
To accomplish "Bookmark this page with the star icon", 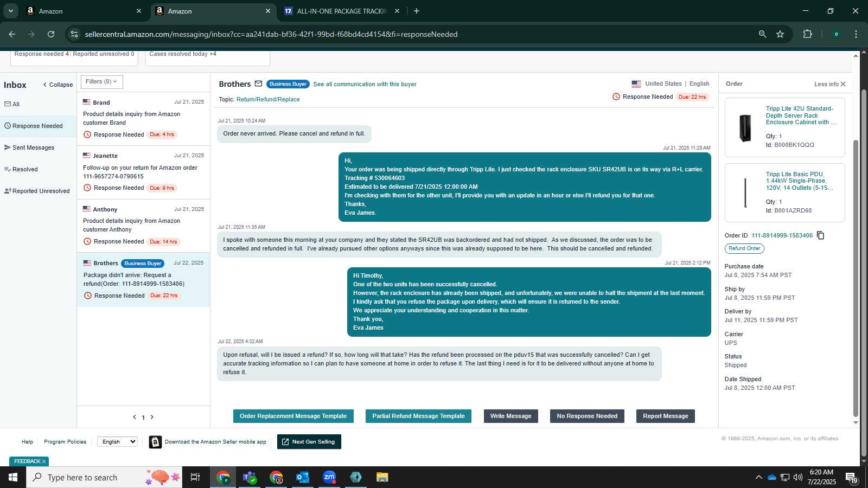I will [x=780, y=34].
